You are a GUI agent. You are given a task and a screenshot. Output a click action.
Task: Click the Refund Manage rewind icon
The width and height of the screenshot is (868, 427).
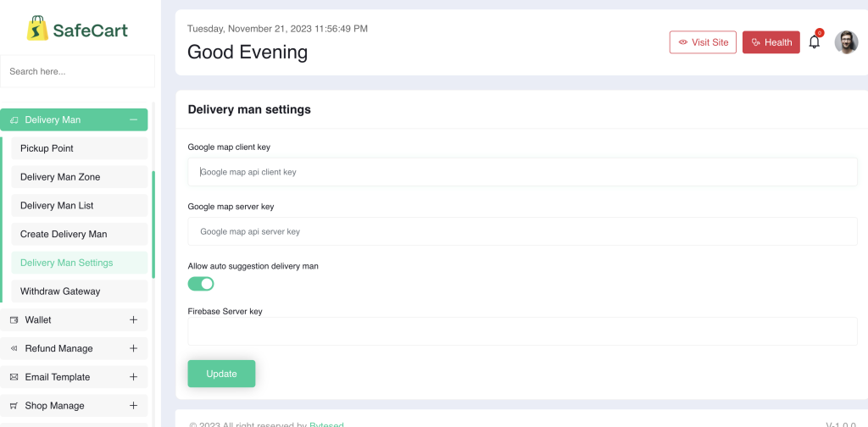coord(14,348)
